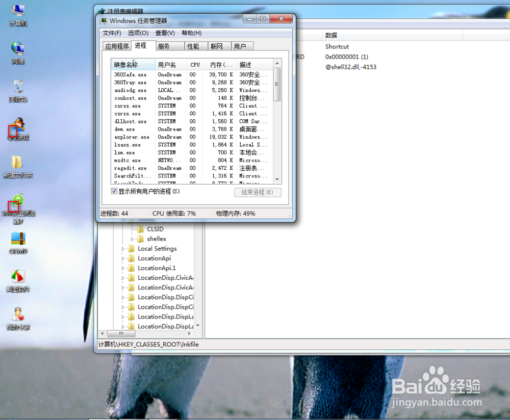Open the 网络 desktop icon

pos(18,53)
